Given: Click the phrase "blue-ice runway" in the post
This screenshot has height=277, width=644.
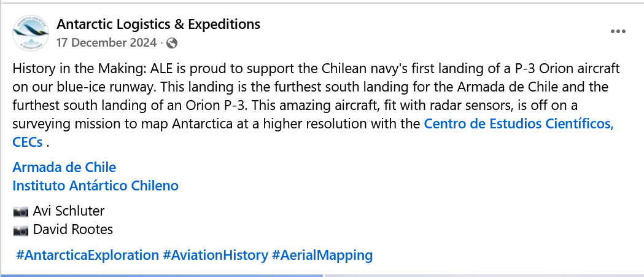Looking at the screenshot, I should point(77,87).
